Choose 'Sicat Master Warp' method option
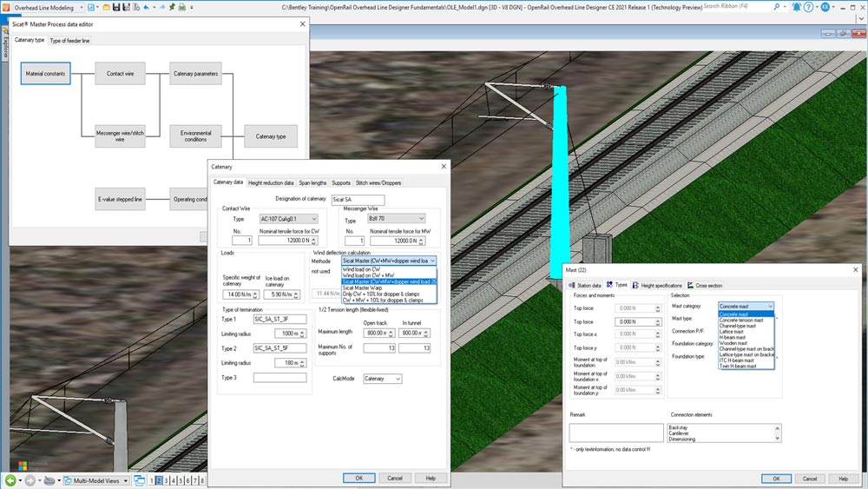Screen dimensions: 868x489 (389, 288)
